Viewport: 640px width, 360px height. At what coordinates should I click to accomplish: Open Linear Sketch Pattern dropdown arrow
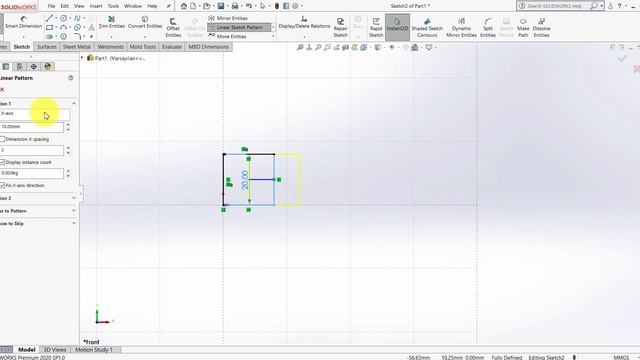click(x=273, y=27)
